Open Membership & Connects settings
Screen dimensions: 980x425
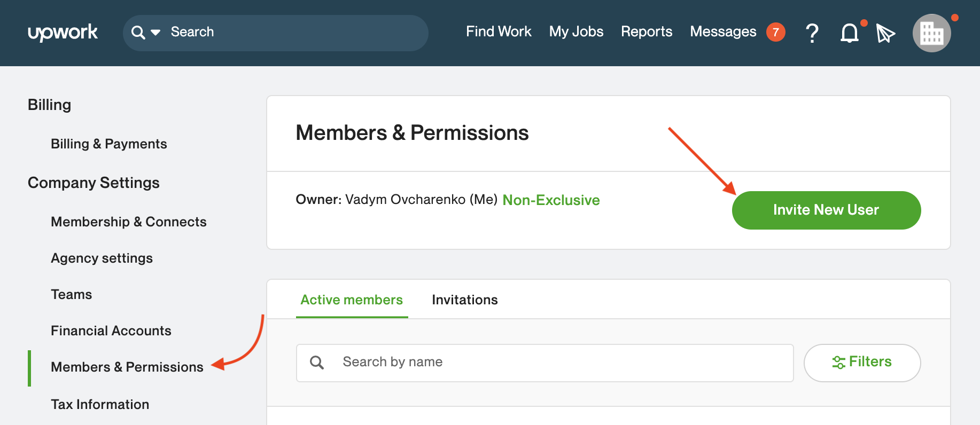(129, 222)
